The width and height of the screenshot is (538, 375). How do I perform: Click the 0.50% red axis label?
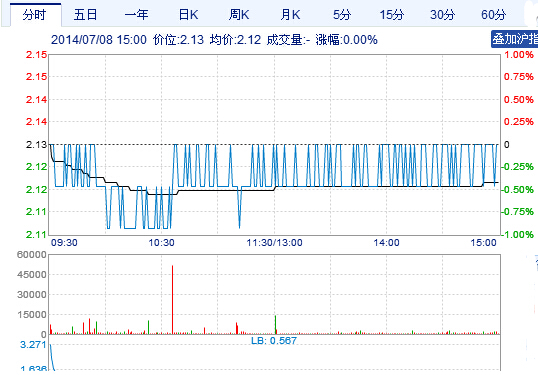519,100
